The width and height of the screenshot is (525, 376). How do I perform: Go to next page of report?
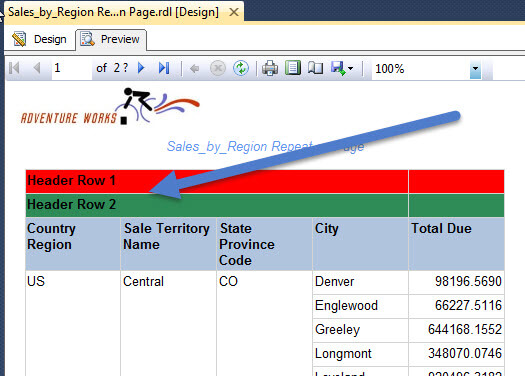[x=141, y=68]
